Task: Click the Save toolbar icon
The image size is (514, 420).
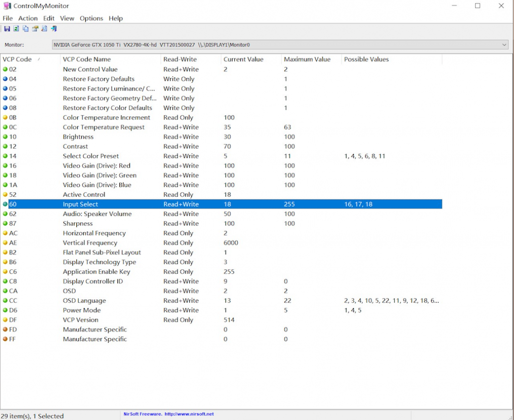Action: click(7, 29)
